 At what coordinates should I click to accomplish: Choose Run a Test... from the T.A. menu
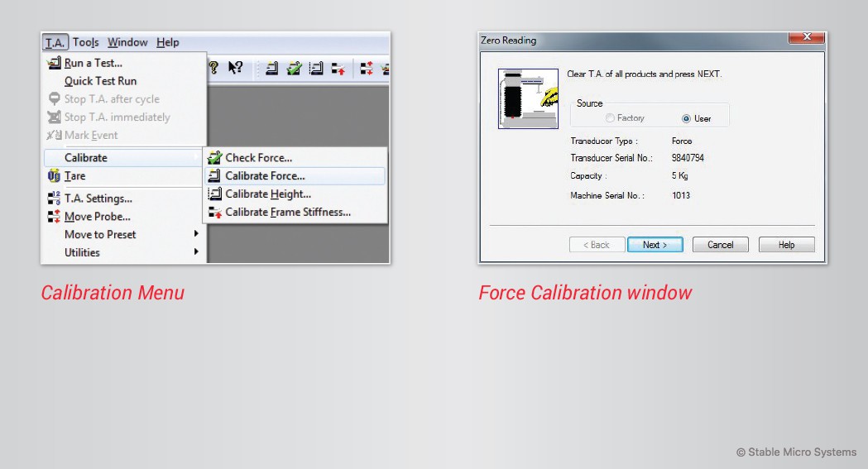125,63
